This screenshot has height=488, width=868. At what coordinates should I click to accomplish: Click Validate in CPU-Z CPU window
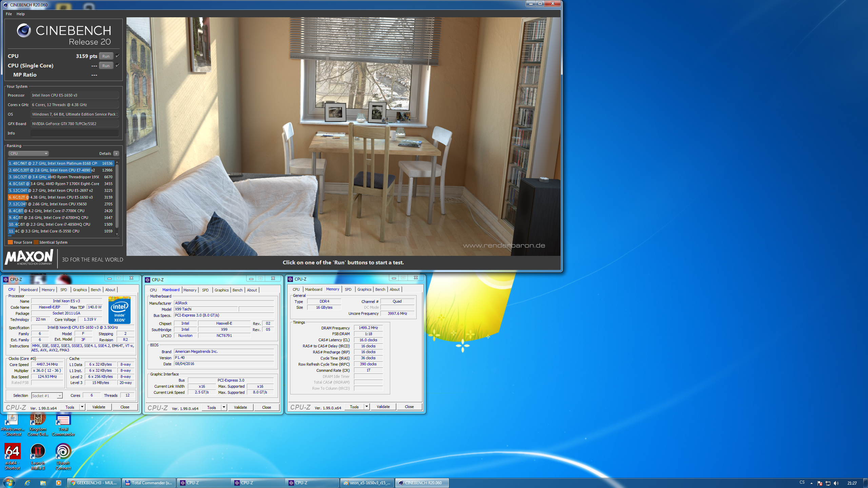pyautogui.click(x=99, y=407)
